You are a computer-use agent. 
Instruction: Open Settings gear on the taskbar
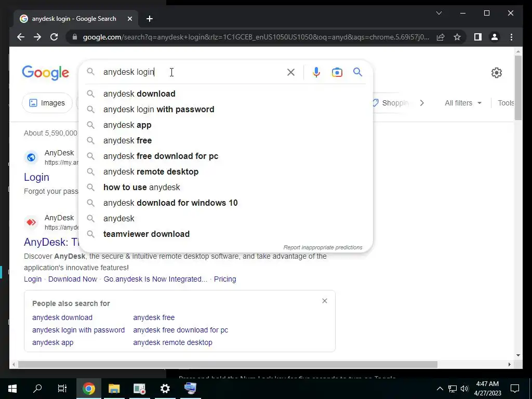click(165, 389)
